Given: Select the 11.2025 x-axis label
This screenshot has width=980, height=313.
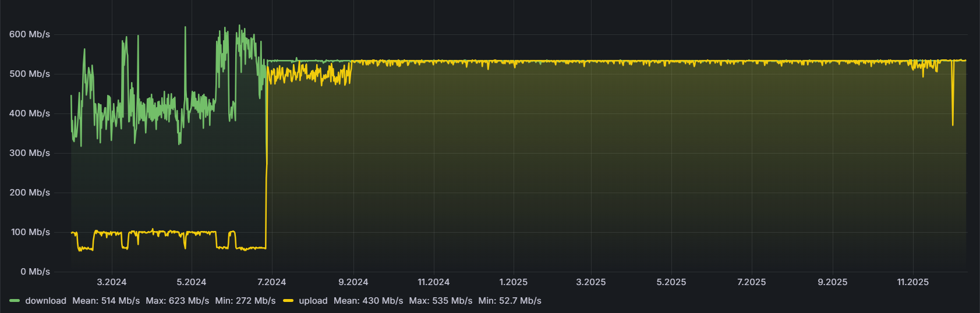Looking at the screenshot, I should click(x=912, y=282).
